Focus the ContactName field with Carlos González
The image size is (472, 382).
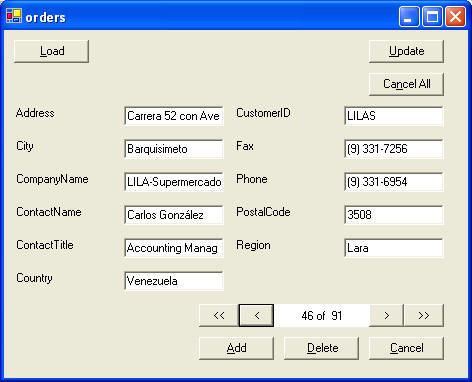[x=174, y=215]
